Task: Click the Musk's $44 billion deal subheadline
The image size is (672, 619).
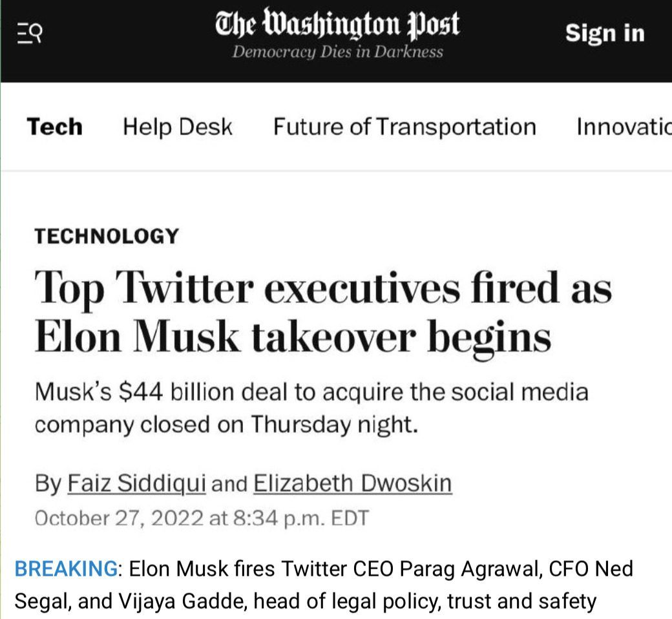Action: pyautogui.click(x=311, y=392)
